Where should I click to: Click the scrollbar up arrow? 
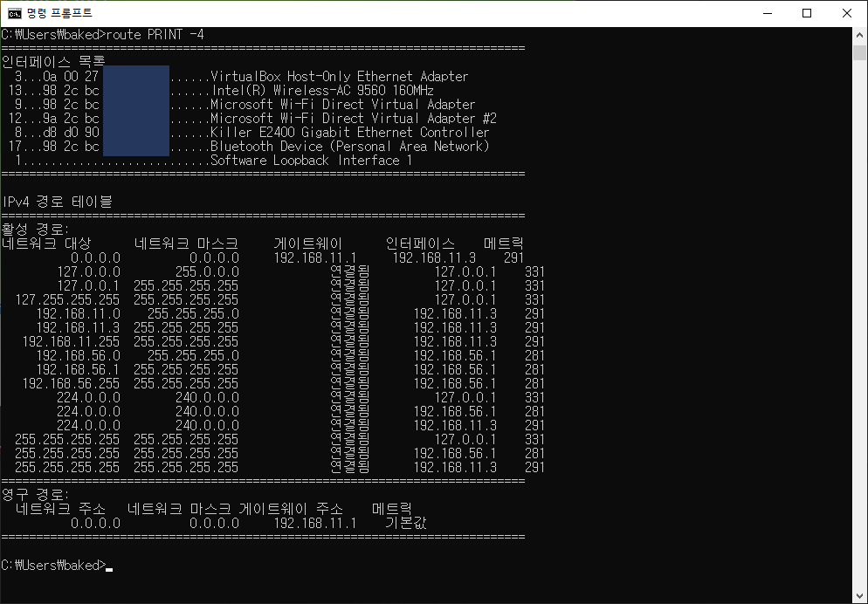(x=859, y=35)
